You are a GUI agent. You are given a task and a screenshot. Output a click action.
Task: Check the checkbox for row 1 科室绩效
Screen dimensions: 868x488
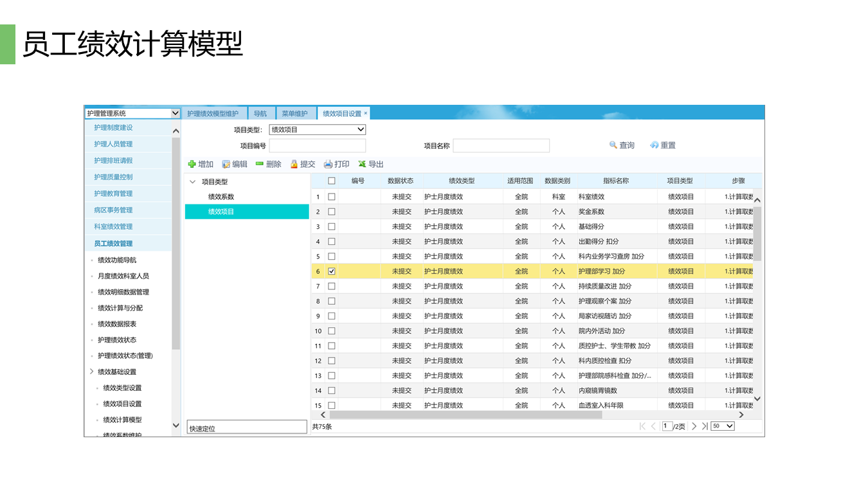click(x=332, y=196)
